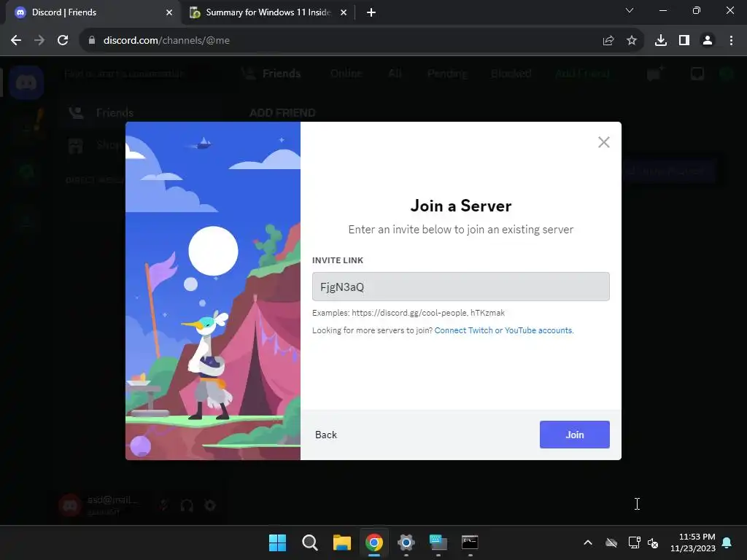Reload the Discord page
This screenshot has height=560, width=747.
(63, 41)
